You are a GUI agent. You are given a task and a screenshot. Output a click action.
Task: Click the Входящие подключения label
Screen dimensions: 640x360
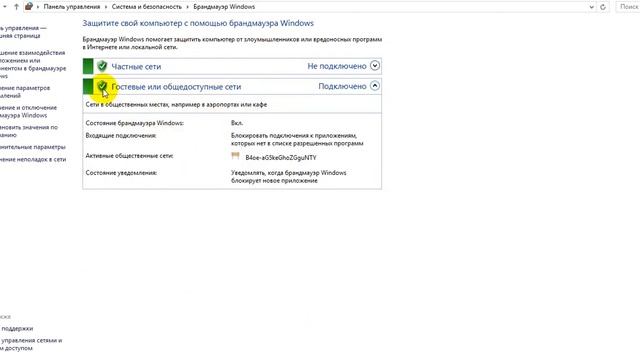click(121, 136)
